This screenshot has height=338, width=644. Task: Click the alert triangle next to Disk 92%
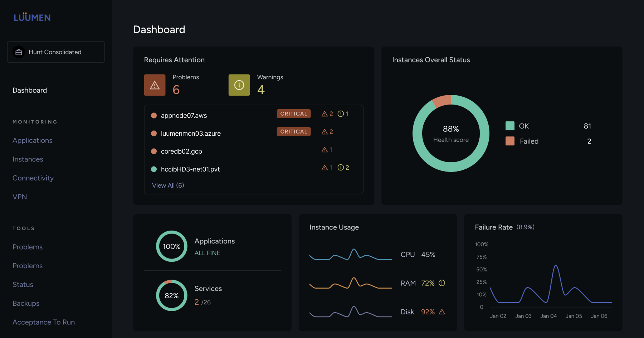(442, 312)
